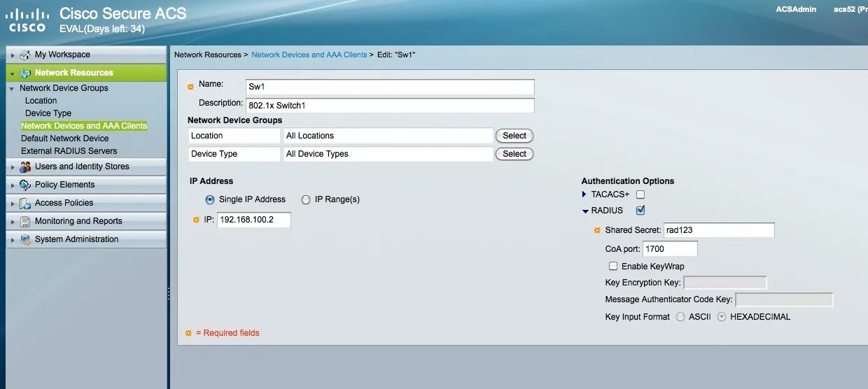Expand the My Workspace arrow
This screenshot has width=868, height=389.
pos(13,55)
